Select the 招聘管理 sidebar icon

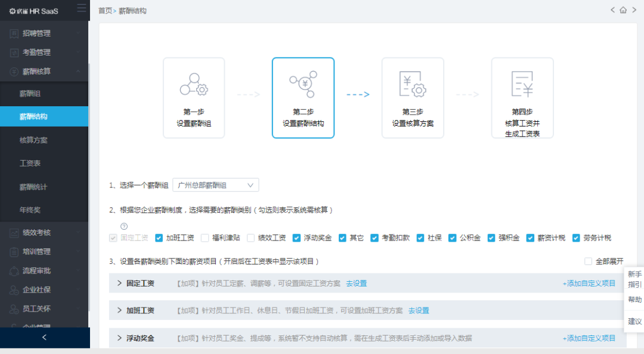coord(13,33)
